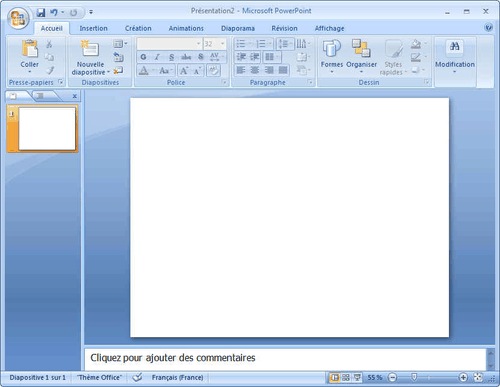Click the Français (France) language button
Viewport: 500px width, 387px height.
pyautogui.click(x=177, y=377)
